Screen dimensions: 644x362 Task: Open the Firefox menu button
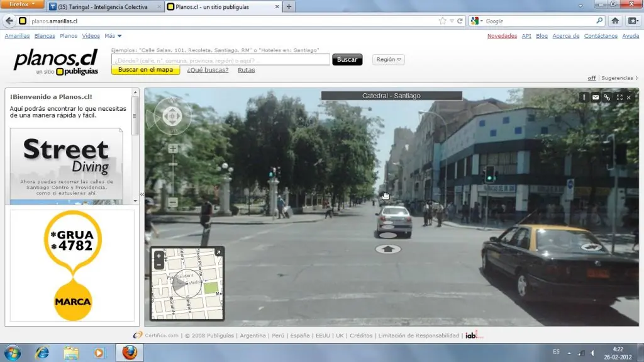pos(22,4)
